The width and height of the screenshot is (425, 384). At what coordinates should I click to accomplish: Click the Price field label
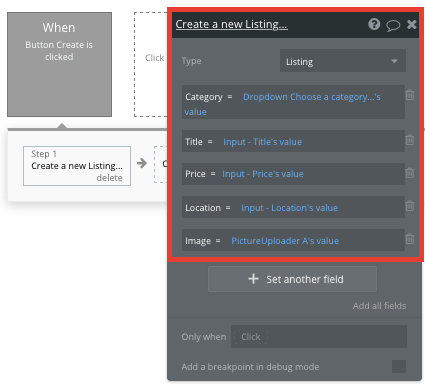(195, 174)
